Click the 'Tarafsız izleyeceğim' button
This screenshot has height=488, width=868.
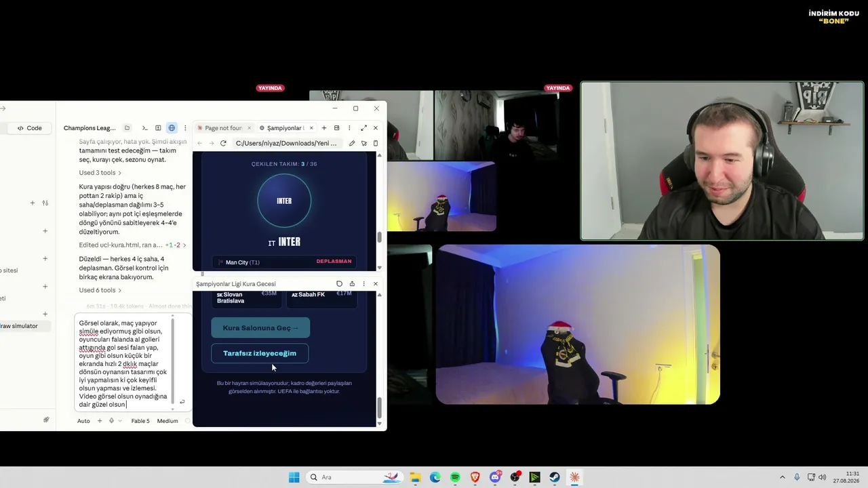260,353
